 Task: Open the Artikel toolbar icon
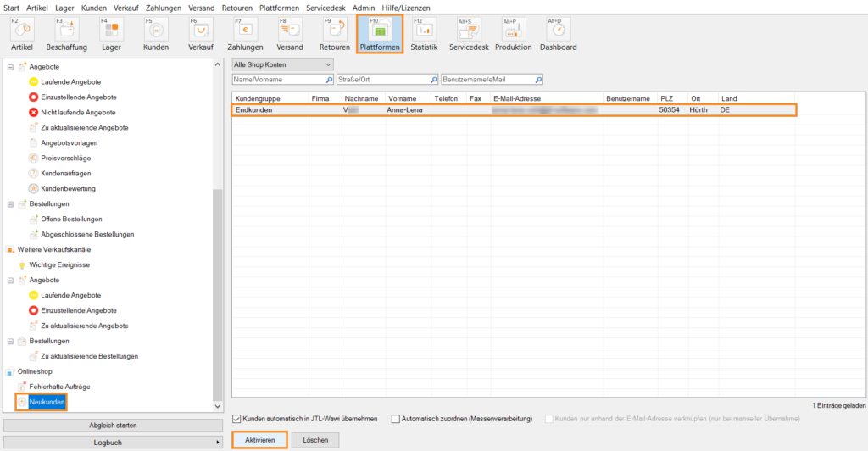click(x=22, y=31)
